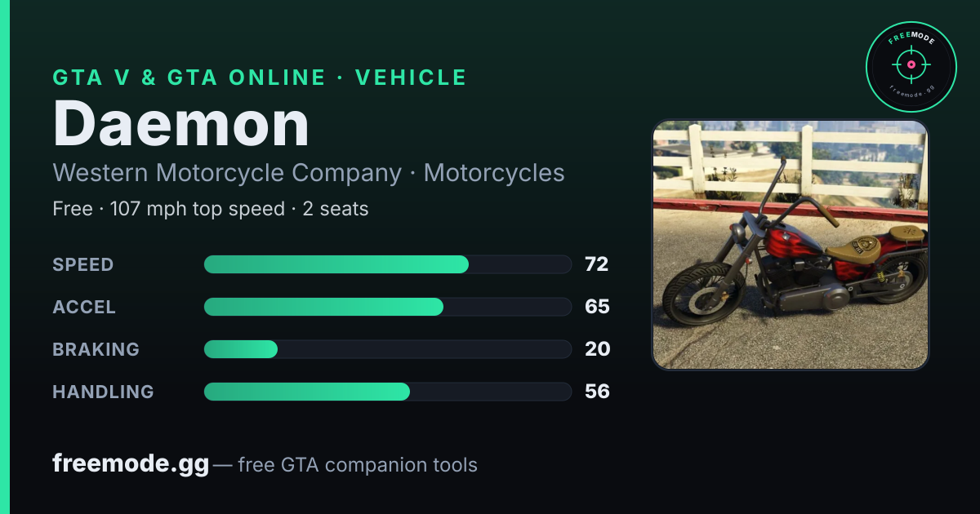Open the Daemon motorcycle photo
Screen dimensions: 980x514
[x=791, y=245]
